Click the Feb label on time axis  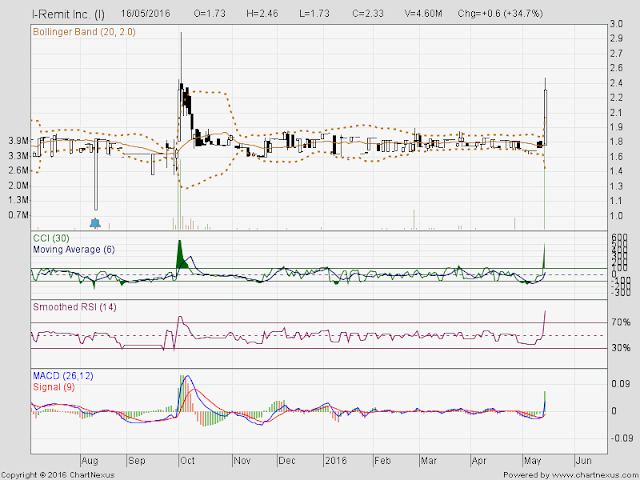click(x=382, y=461)
